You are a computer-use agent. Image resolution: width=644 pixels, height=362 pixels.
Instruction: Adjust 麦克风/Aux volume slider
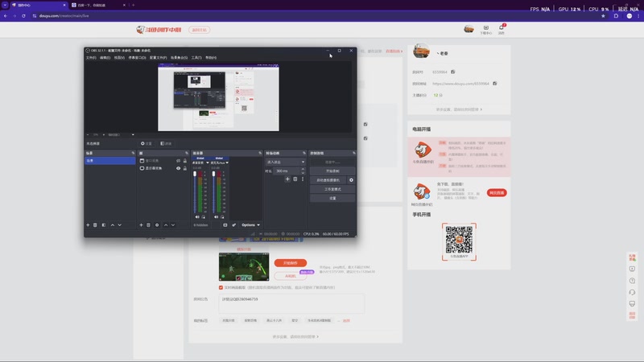tap(213, 192)
